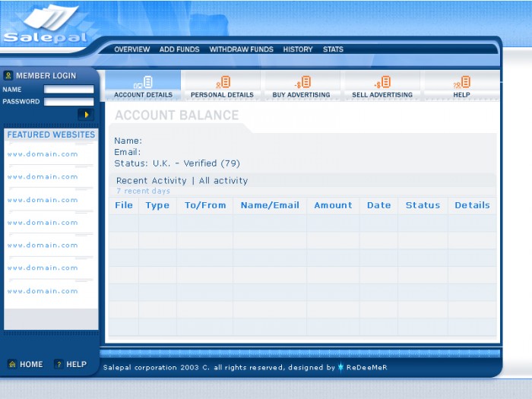Open the third www.domain.com featured link

click(43, 200)
